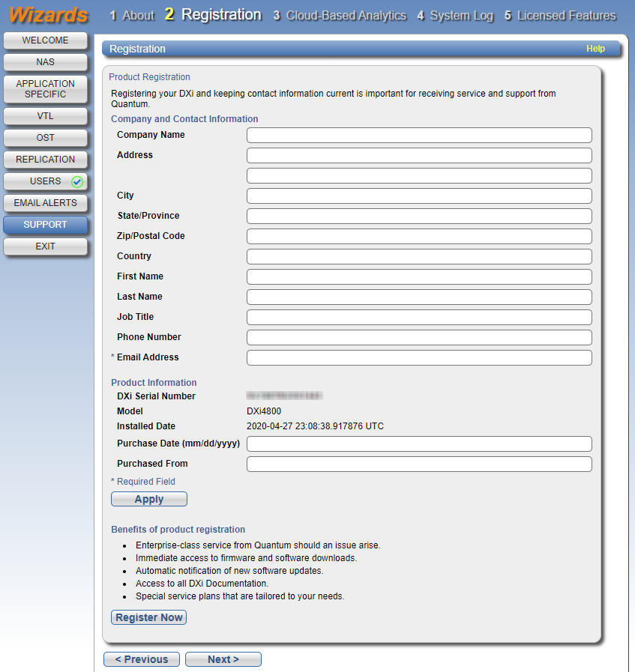Click the State/Province field

419,216
